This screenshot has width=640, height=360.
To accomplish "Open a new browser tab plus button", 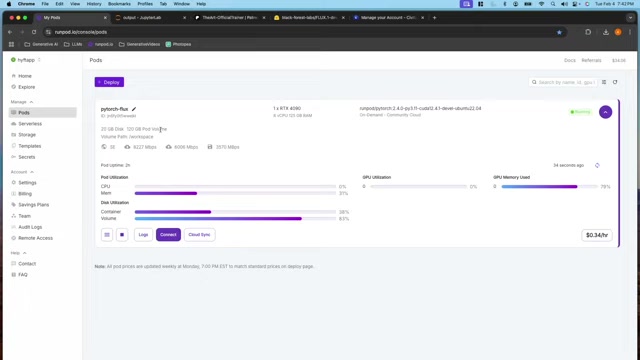I will pyautogui.click(x=434, y=18).
